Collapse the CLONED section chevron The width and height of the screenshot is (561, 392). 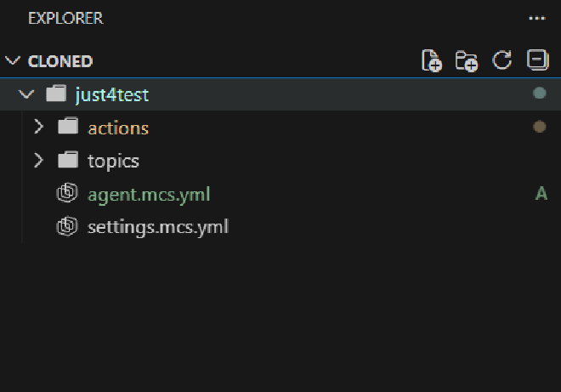click(x=13, y=61)
